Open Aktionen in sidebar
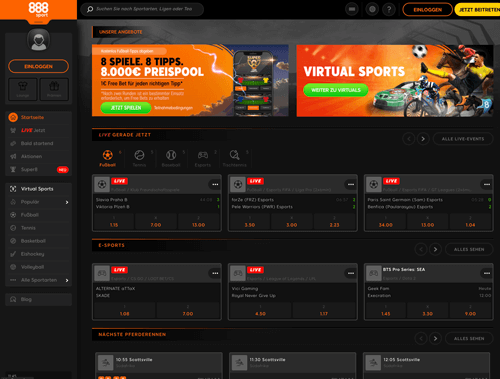The width and height of the screenshot is (500, 379). 39,156
